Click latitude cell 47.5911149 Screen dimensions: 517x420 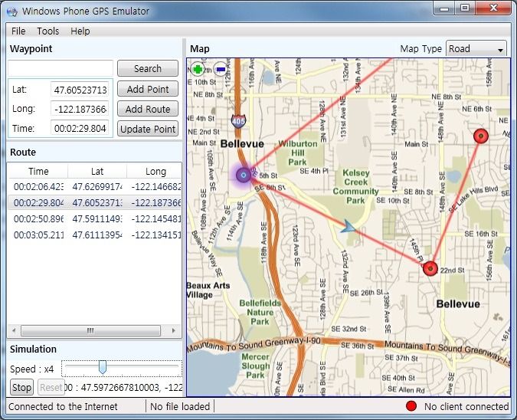[x=97, y=218]
